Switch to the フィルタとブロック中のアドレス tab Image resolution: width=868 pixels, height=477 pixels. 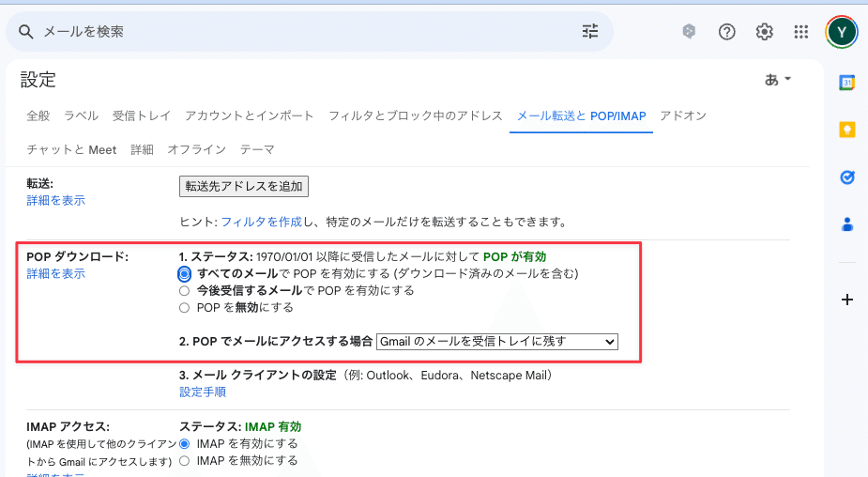point(415,116)
